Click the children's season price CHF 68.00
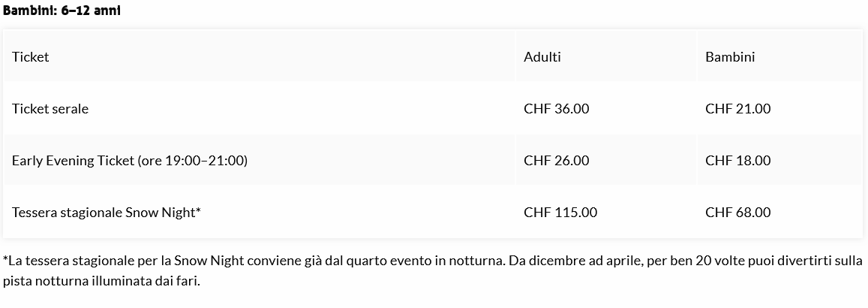This screenshot has height=308, width=868. 737,213
